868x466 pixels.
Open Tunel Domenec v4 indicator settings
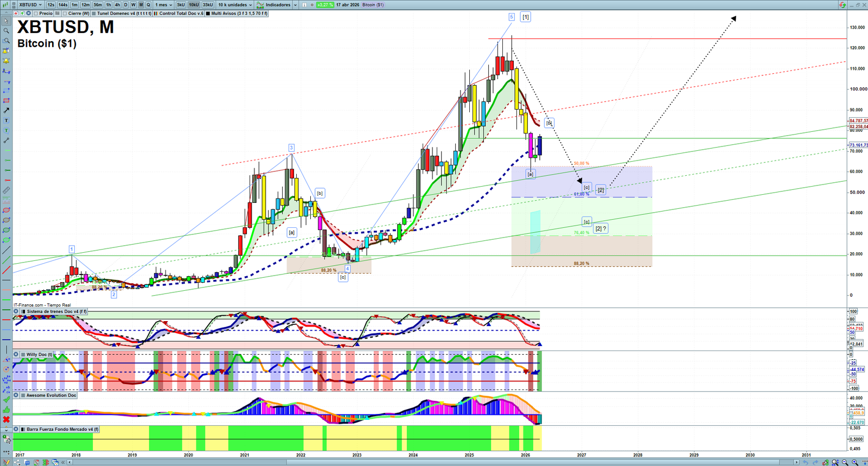(124, 14)
